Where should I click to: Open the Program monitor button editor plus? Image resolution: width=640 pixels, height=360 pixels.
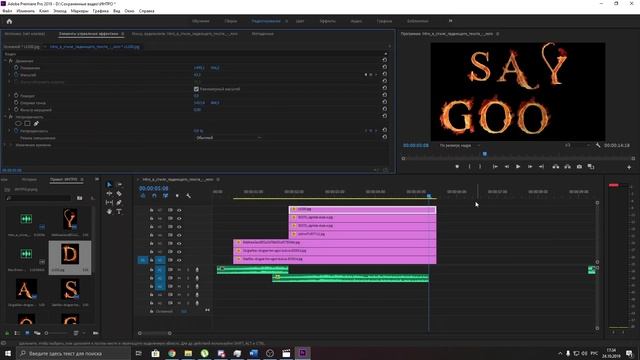pos(629,167)
